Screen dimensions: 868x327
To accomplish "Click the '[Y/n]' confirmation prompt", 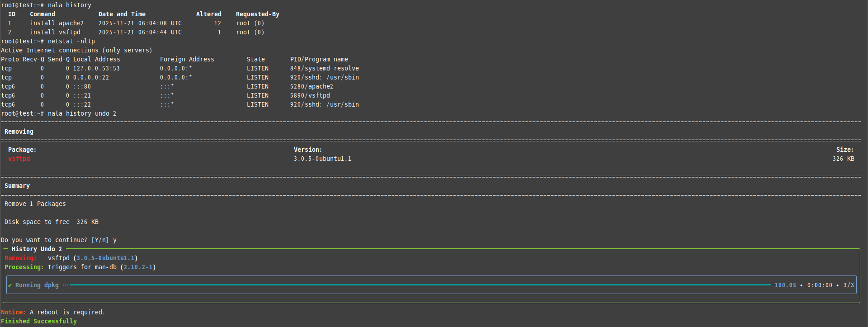I will [x=100, y=240].
